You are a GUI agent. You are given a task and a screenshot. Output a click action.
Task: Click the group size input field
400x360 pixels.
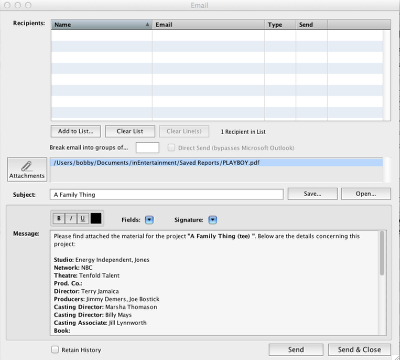click(x=147, y=147)
